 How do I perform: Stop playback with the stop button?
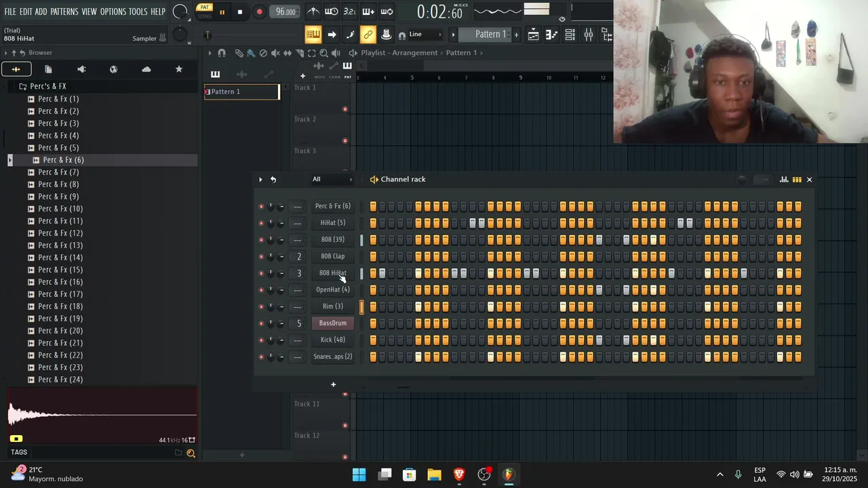240,12
